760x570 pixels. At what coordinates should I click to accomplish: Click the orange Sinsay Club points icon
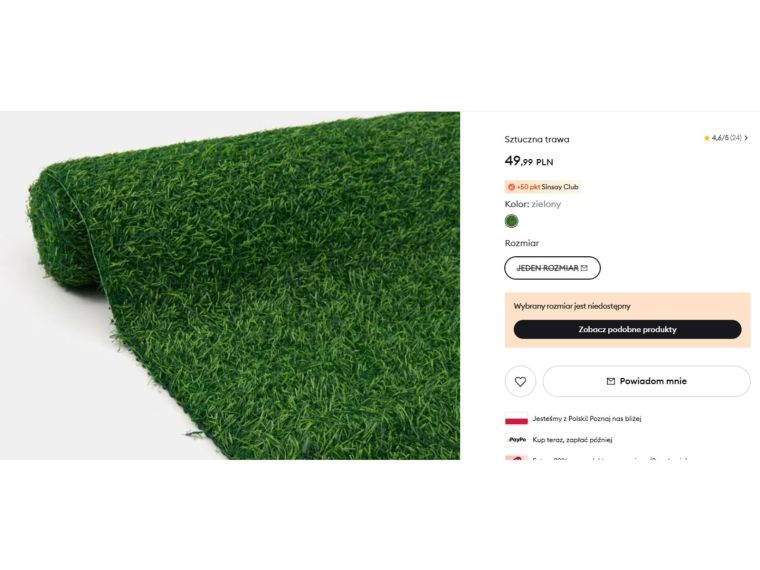pyautogui.click(x=511, y=187)
